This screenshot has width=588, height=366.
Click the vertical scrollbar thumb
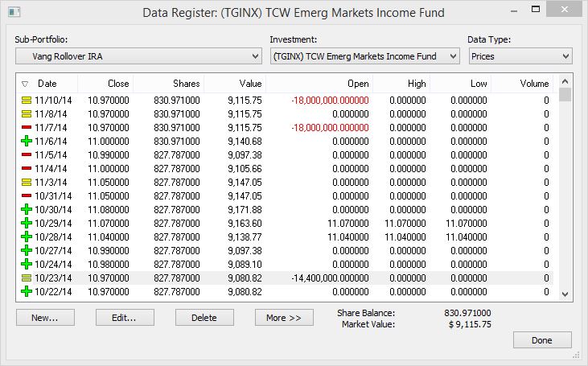click(565, 94)
